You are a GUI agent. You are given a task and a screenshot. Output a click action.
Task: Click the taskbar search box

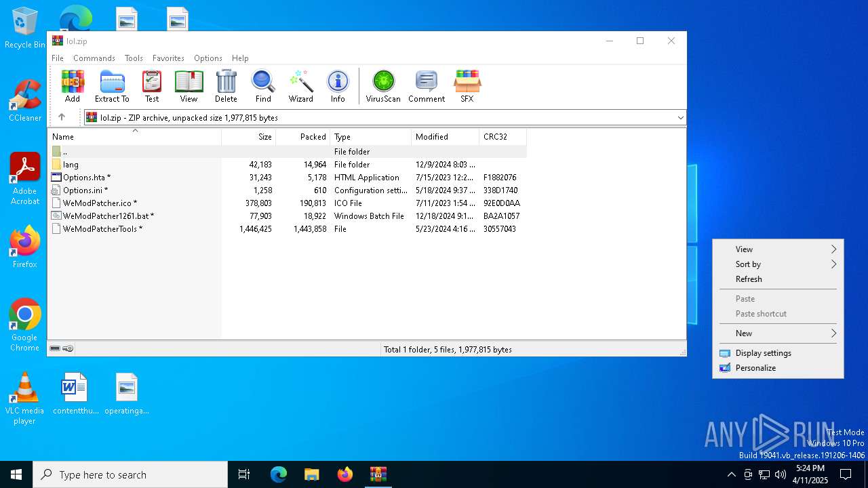tap(130, 474)
